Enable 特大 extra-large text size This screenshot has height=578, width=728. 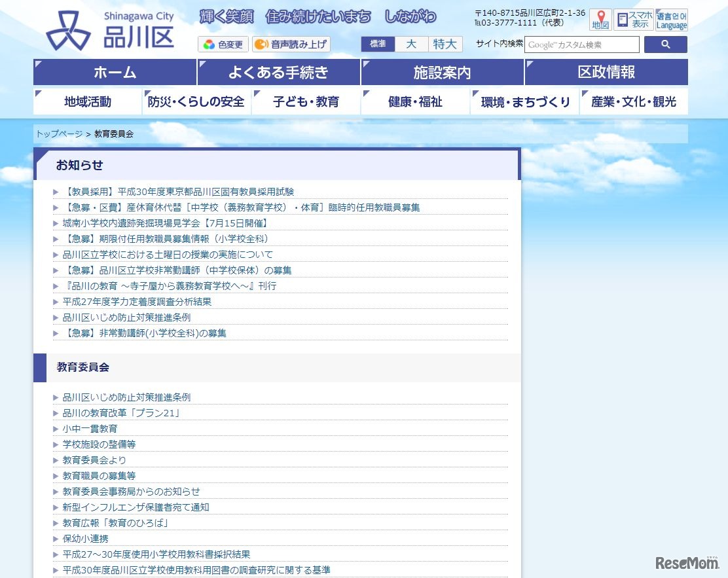pos(445,44)
